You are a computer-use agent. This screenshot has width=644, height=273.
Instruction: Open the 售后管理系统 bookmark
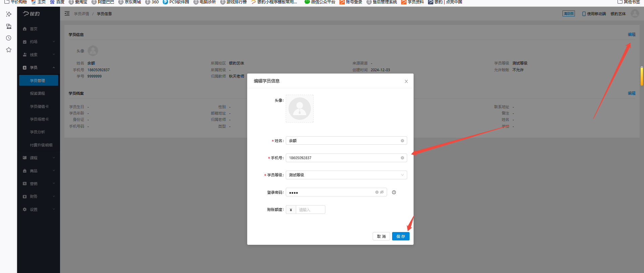pos(382,2)
